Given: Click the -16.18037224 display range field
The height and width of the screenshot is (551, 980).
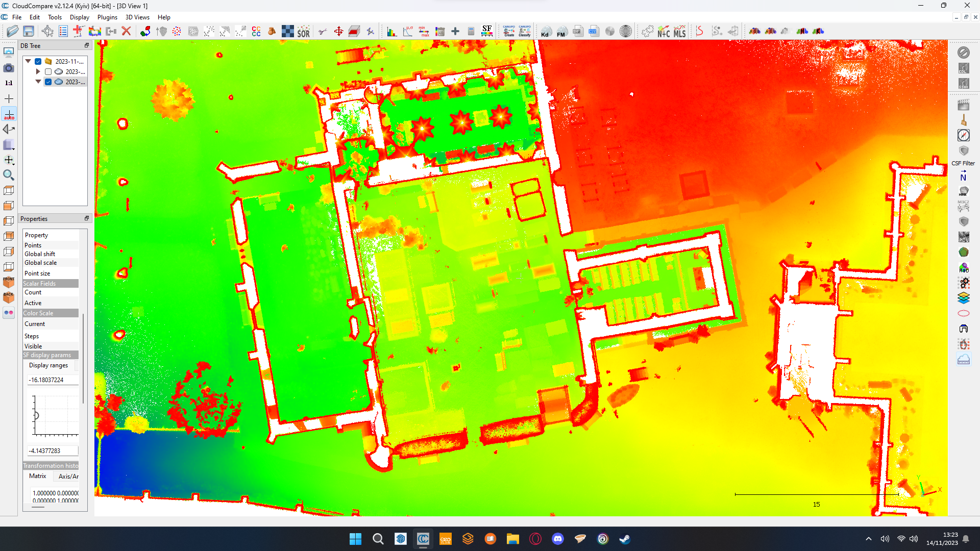Looking at the screenshot, I should point(53,380).
